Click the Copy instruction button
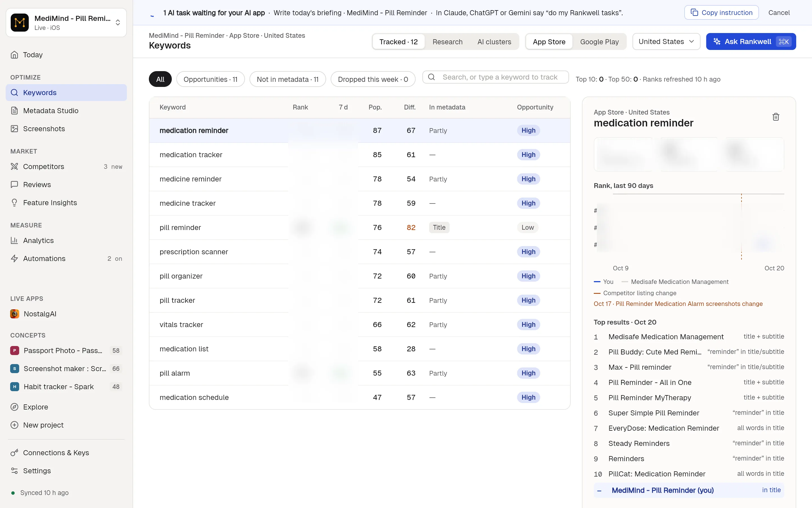 coord(721,13)
